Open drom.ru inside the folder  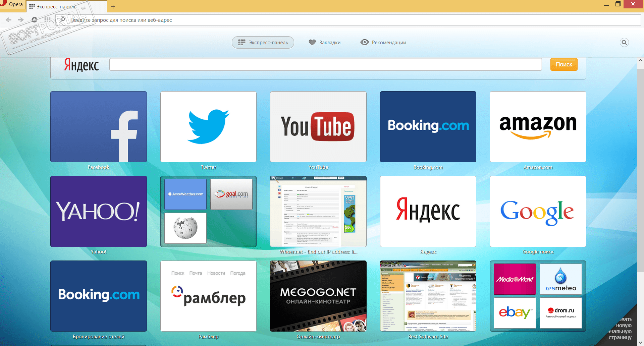pyautogui.click(x=561, y=313)
